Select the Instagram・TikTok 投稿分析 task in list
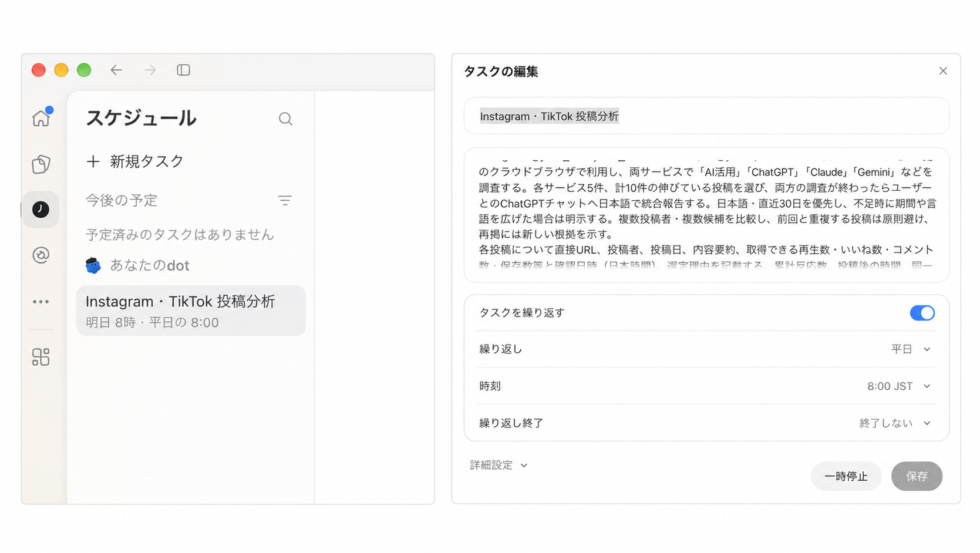The image size is (980, 553). [x=191, y=311]
